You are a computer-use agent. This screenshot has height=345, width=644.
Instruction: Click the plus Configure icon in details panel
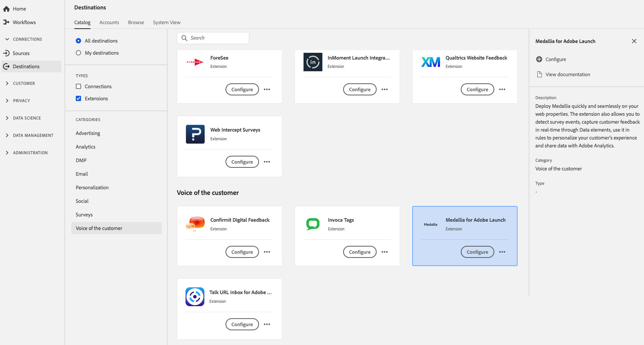click(x=539, y=59)
